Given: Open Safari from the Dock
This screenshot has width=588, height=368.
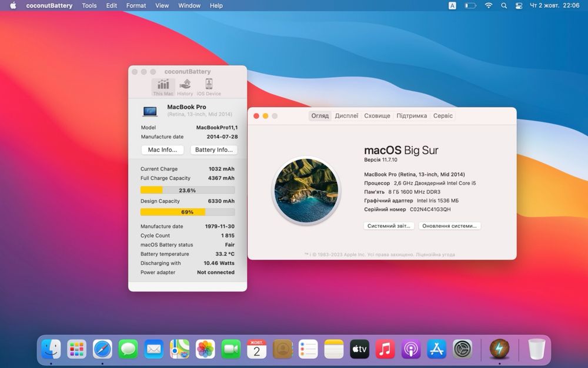Looking at the screenshot, I should point(102,349).
